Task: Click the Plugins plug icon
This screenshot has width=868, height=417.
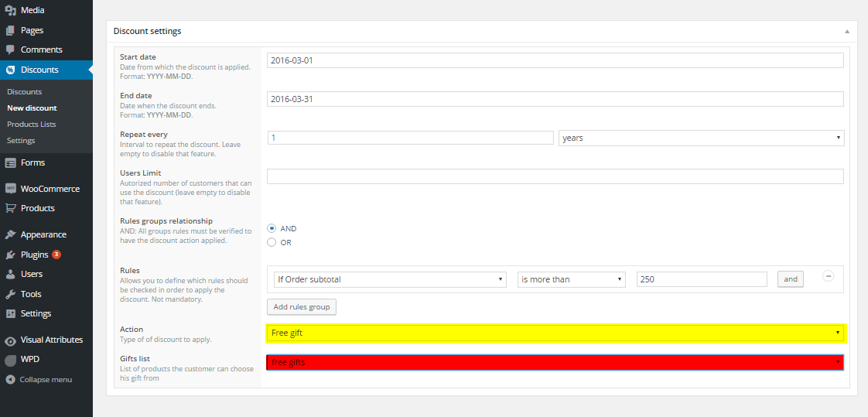Action: coord(10,255)
